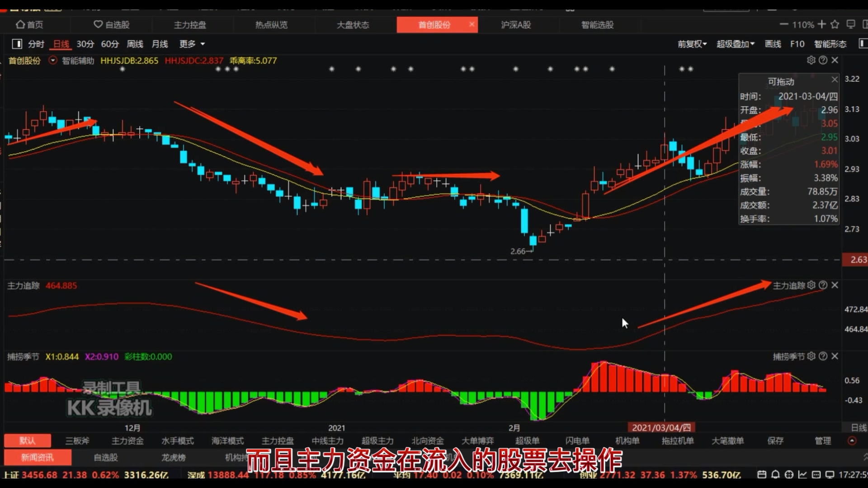The height and width of the screenshot is (488, 868).
Task: Select the 主力资金 indicator template
Action: pos(127,441)
